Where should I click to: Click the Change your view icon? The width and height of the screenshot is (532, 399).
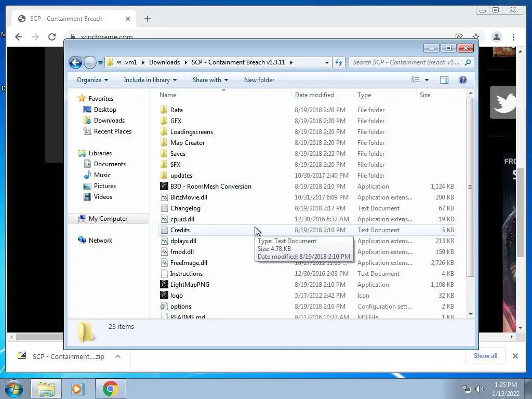[415, 80]
